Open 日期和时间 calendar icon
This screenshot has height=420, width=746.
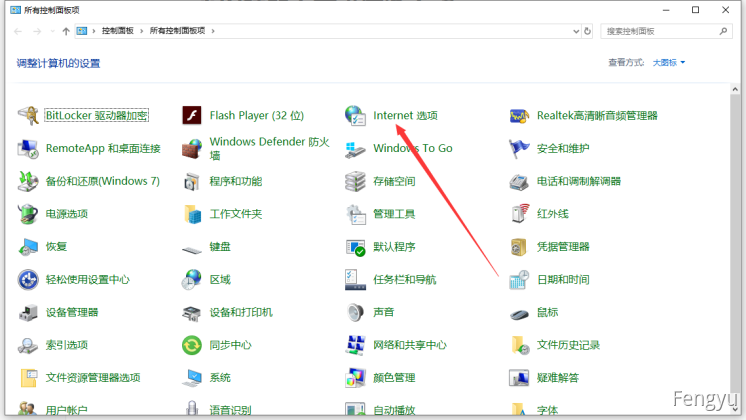[519, 280]
